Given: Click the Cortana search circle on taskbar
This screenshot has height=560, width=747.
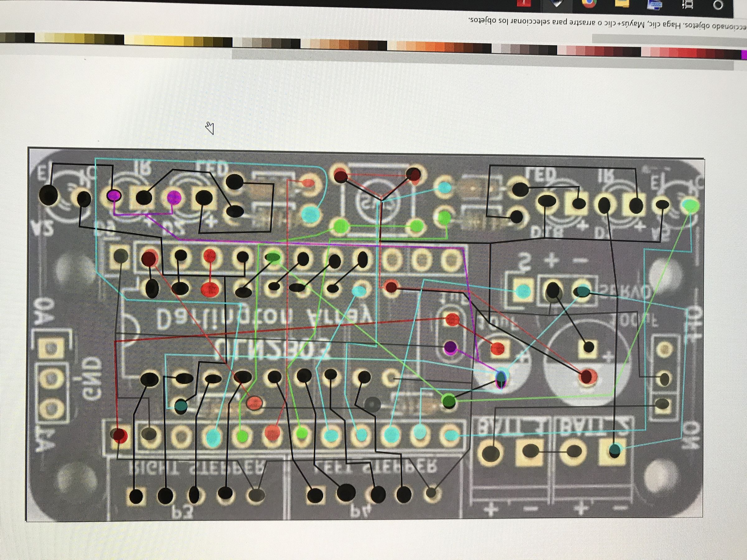Looking at the screenshot, I should point(718,5).
